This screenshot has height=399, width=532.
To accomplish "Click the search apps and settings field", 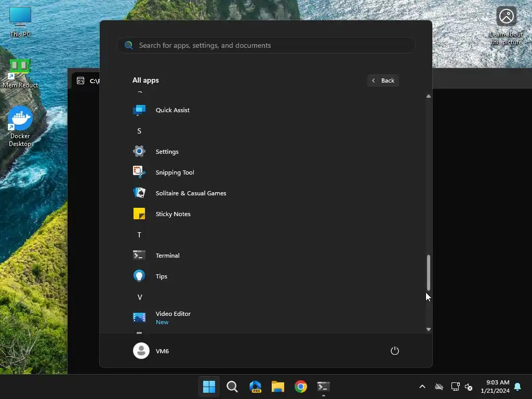I will [x=266, y=45].
